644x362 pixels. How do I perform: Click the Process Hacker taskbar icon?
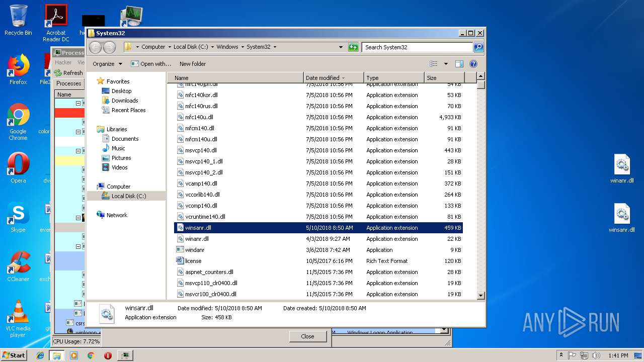(x=125, y=355)
